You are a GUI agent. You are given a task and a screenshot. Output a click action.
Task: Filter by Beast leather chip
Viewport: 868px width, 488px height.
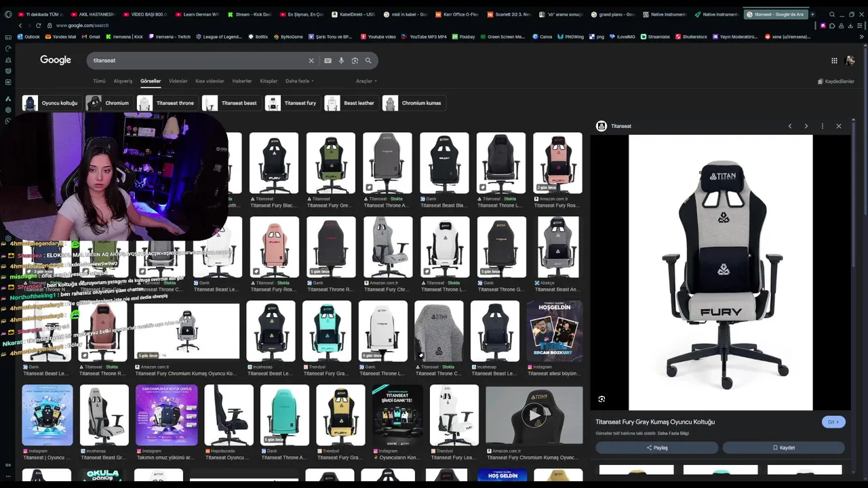click(351, 103)
